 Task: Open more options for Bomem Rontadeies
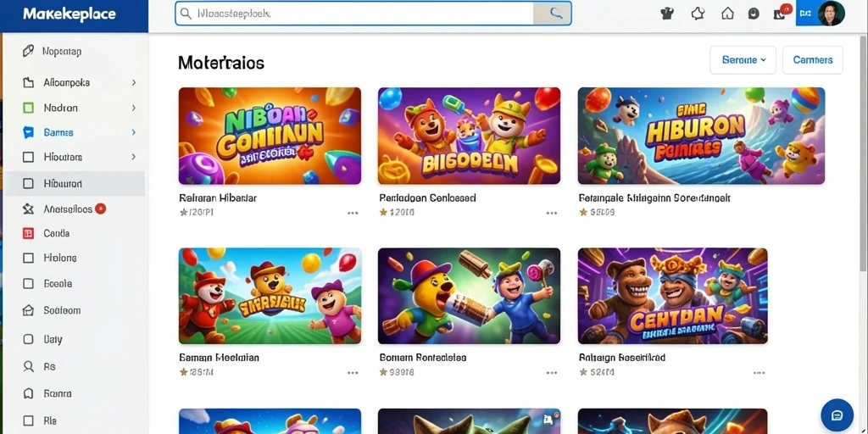tap(552, 373)
